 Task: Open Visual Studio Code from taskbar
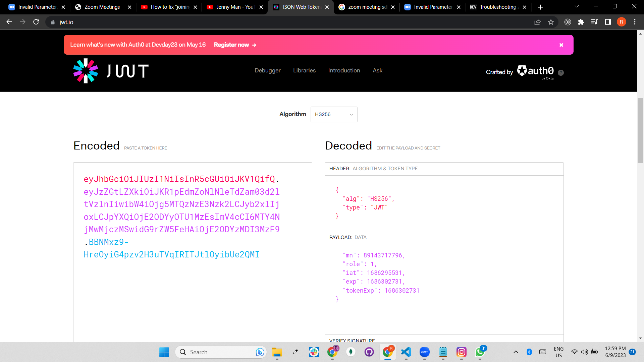[406, 352]
